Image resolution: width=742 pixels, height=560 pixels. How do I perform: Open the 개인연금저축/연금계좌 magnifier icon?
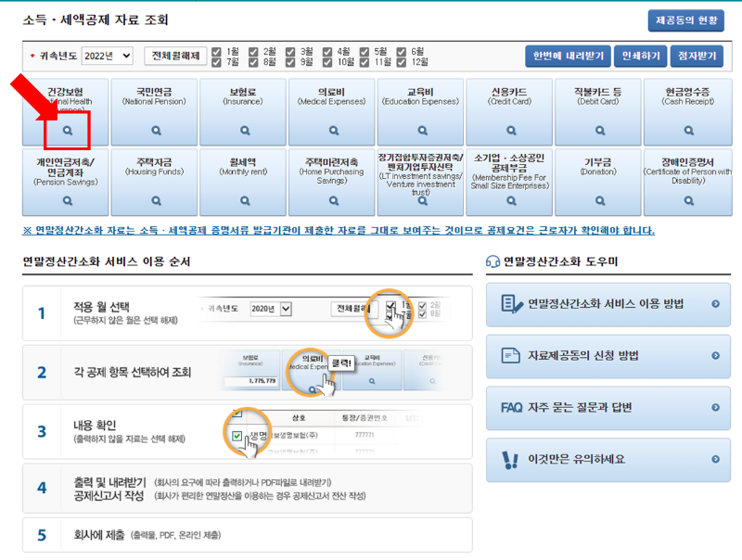(68, 201)
